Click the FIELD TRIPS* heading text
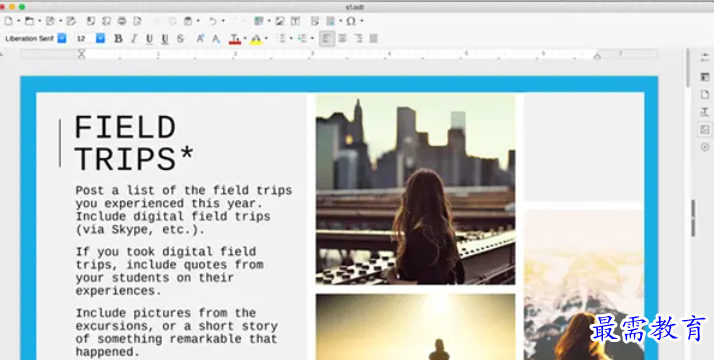Image resolution: width=714 pixels, height=360 pixels. point(134,142)
